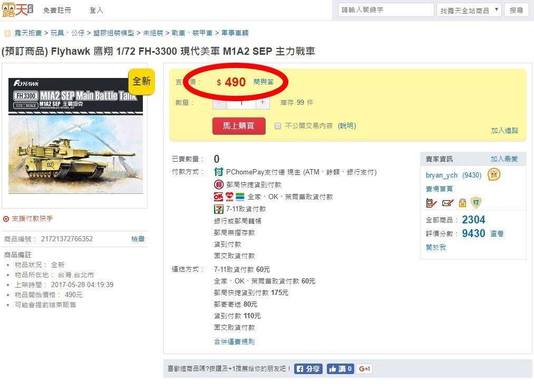Viewport: 534px width, 392px height.
Task: Click the FamilyMart store icon
Action: 240,197
